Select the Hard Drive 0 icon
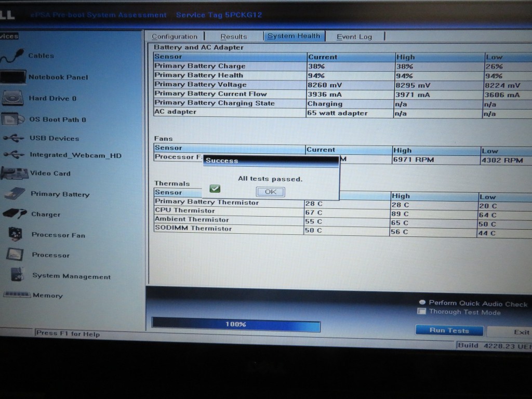 pos(13,98)
